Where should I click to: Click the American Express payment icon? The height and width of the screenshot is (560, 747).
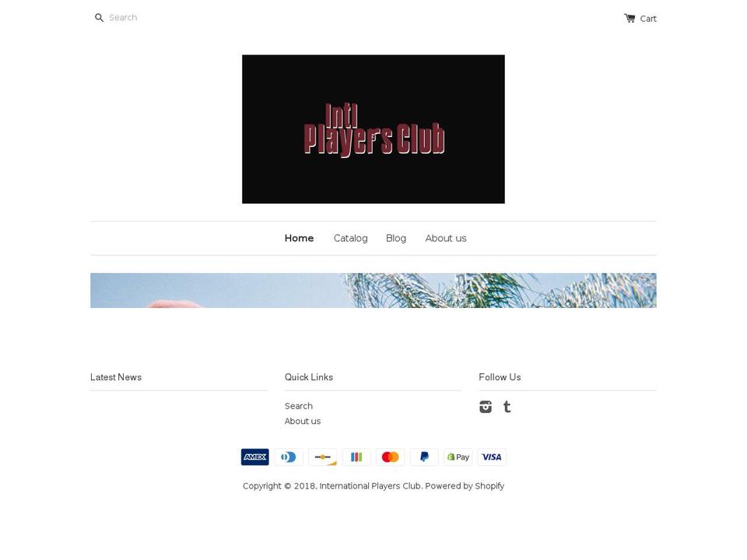point(255,457)
